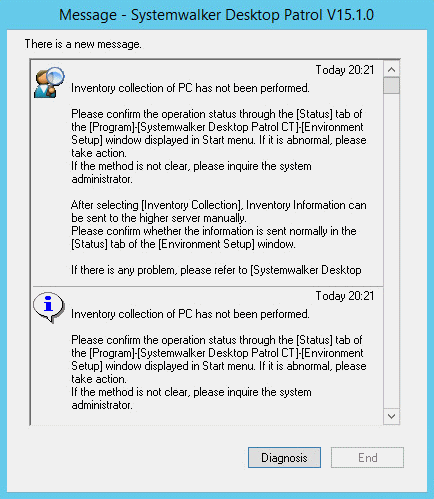
Task: Click the empty scrollbar track below the thumb
Action: pos(391,251)
